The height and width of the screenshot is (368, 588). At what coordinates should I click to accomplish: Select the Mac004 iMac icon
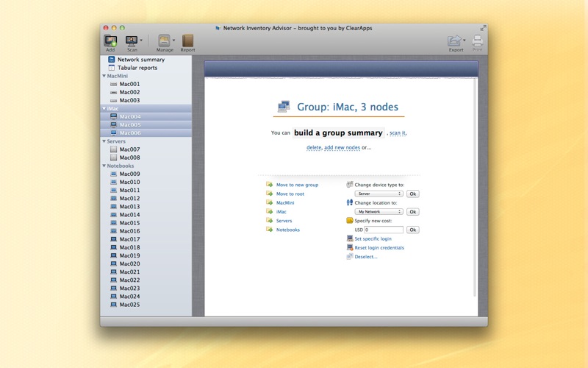point(113,117)
